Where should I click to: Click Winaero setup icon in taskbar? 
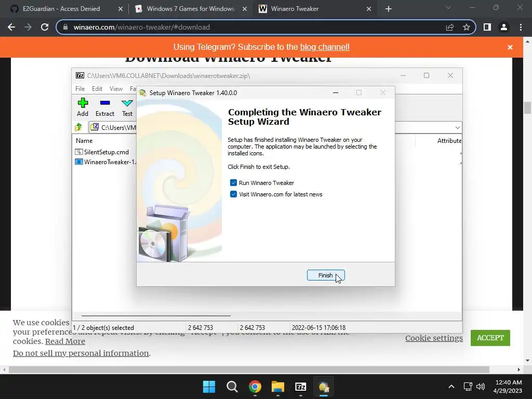pos(324,387)
